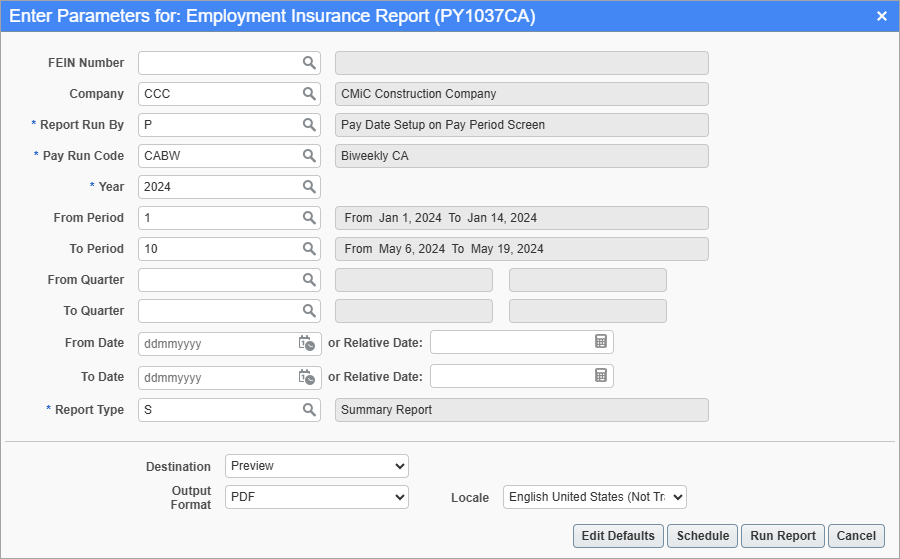900x559 pixels.
Task: Open Report Run By lookup icon
Action: 309,125
